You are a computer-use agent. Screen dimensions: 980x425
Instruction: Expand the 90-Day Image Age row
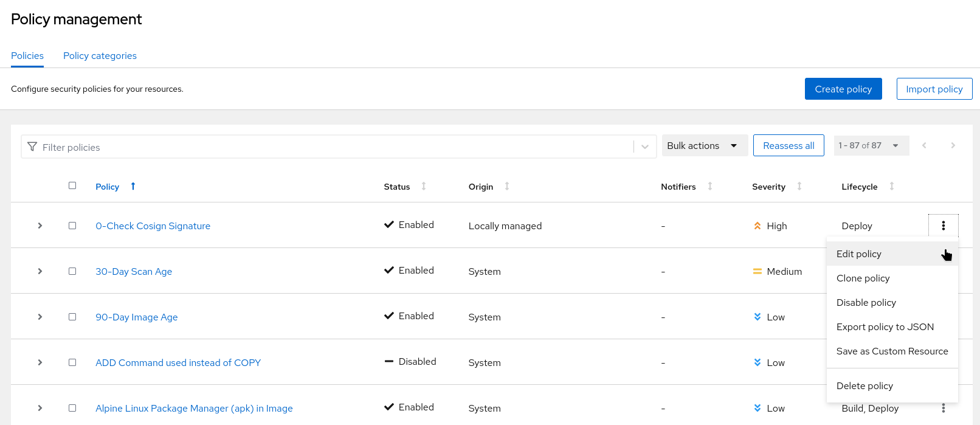tap(40, 317)
